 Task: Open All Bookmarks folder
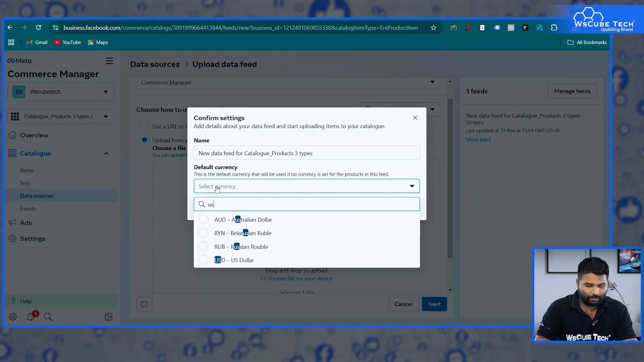587,43
